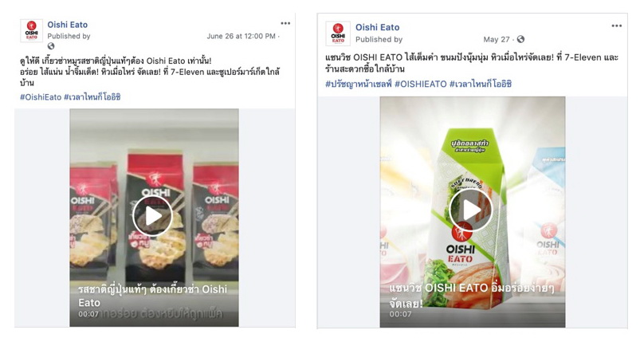This screenshot has width=644, height=342.
Task: Click Oishi Eato profile logo on left post
Action: (x=32, y=30)
